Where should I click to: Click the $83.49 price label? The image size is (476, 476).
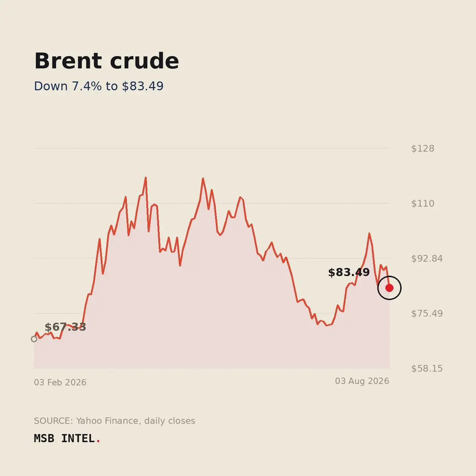349,273
